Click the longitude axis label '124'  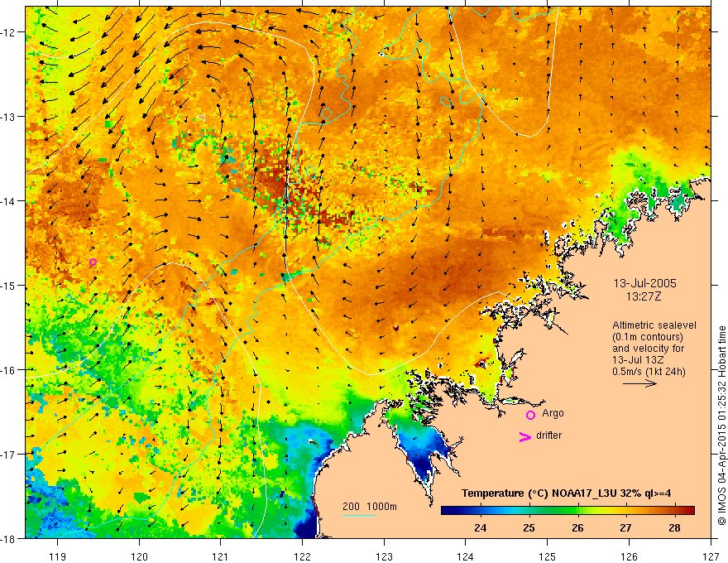466,556
